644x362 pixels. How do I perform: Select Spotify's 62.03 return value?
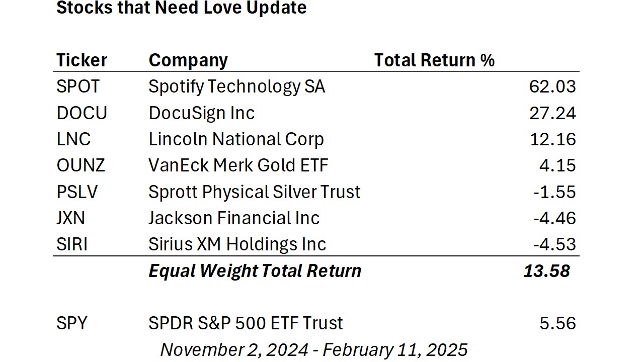[x=552, y=86]
